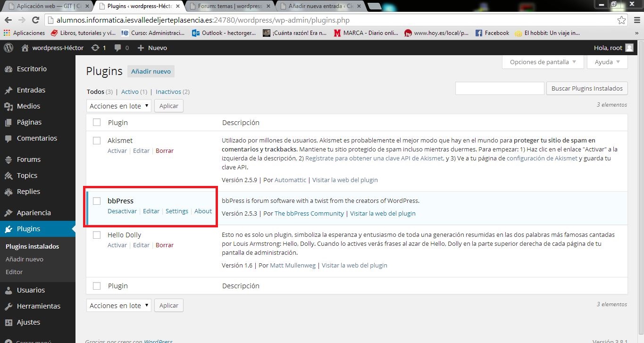The width and height of the screenshot is (644, 343).
Task: Open the Chrome menu hamburger icon
Action: 635,20
